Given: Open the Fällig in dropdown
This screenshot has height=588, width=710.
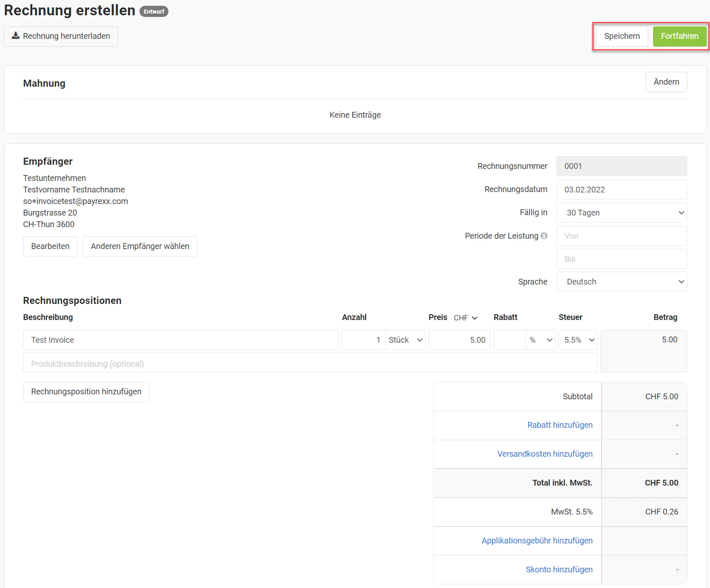Looking at the screenshot, I should coord(621,213).
